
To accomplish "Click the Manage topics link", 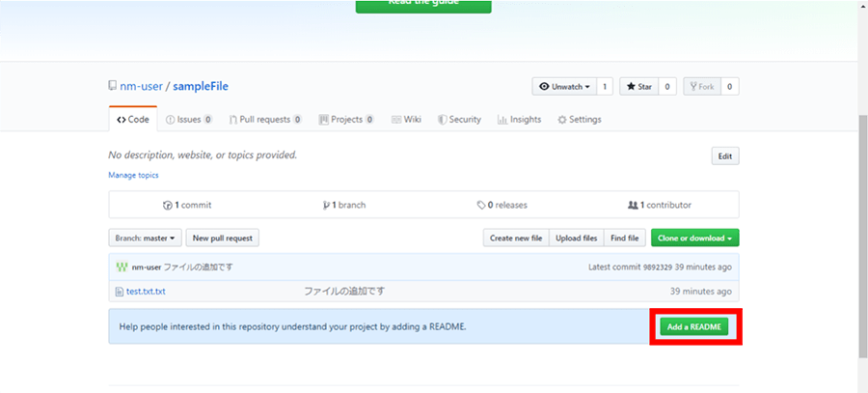I will point(133,175).
